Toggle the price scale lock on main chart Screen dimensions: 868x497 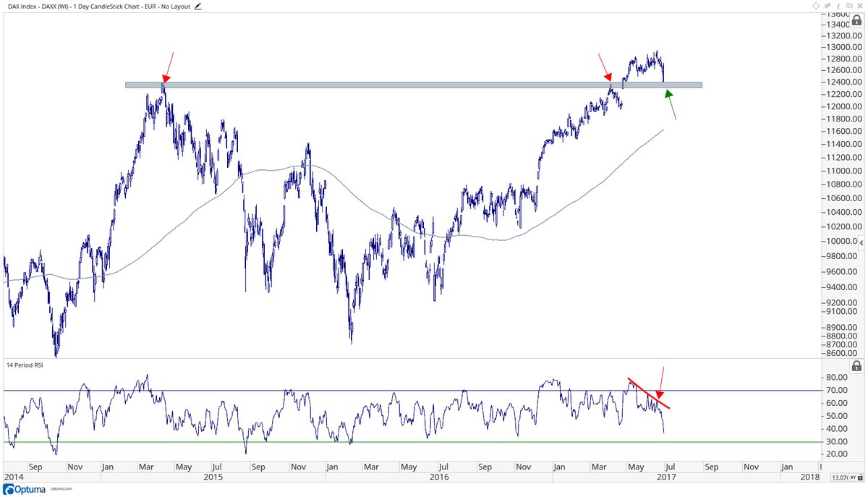856,20
